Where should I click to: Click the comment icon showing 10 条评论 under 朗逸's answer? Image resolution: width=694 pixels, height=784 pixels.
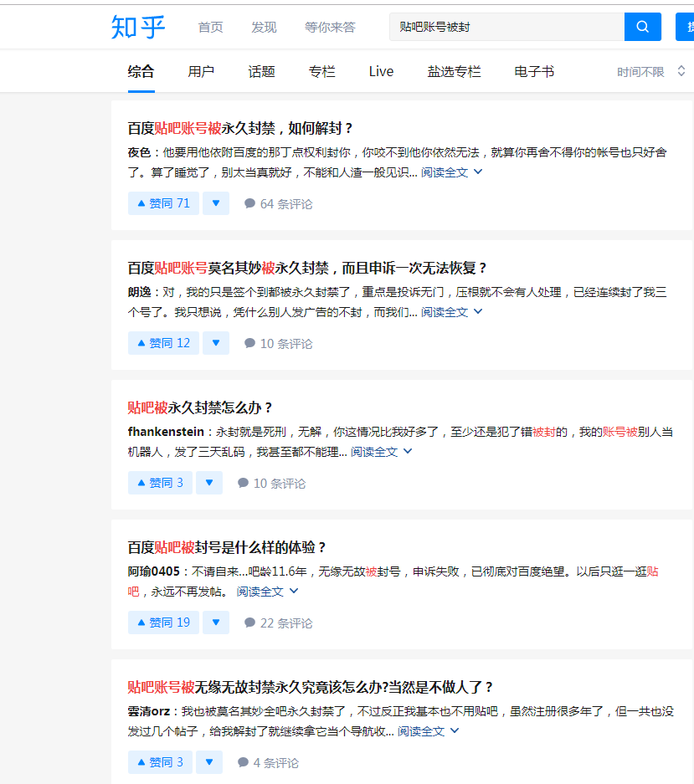pyautogui.click(x=249, y=342)
